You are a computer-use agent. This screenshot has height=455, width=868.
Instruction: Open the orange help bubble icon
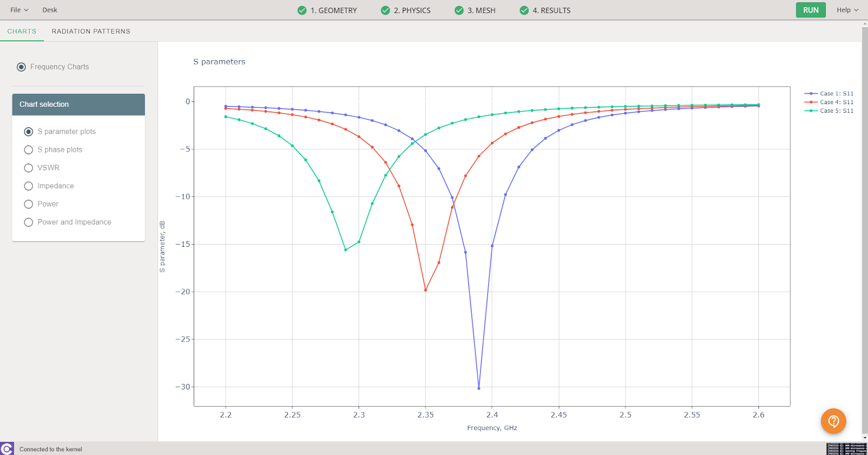click(x=833, y=421)
